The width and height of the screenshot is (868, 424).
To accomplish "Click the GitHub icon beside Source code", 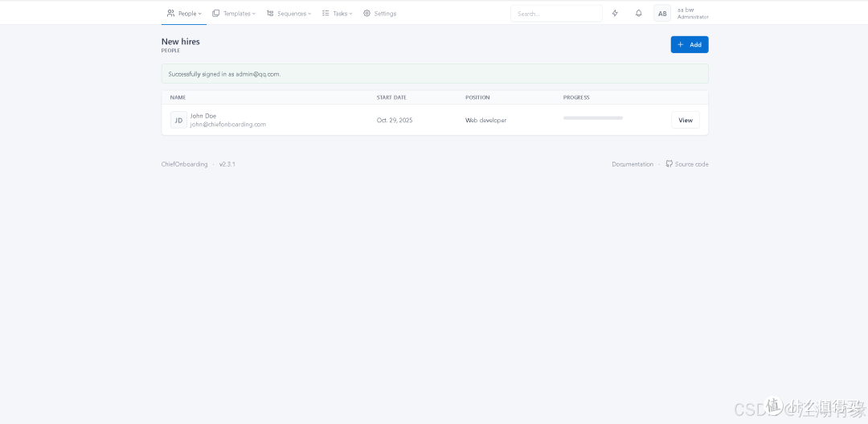I will point(669,163).
